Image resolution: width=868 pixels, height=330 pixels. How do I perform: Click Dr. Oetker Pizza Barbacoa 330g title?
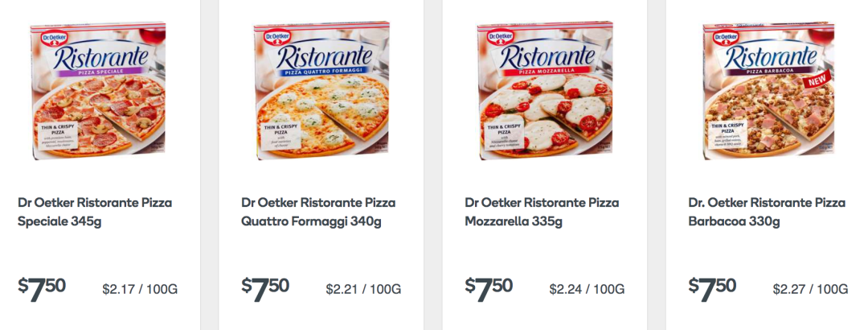(x=767, y=212)
